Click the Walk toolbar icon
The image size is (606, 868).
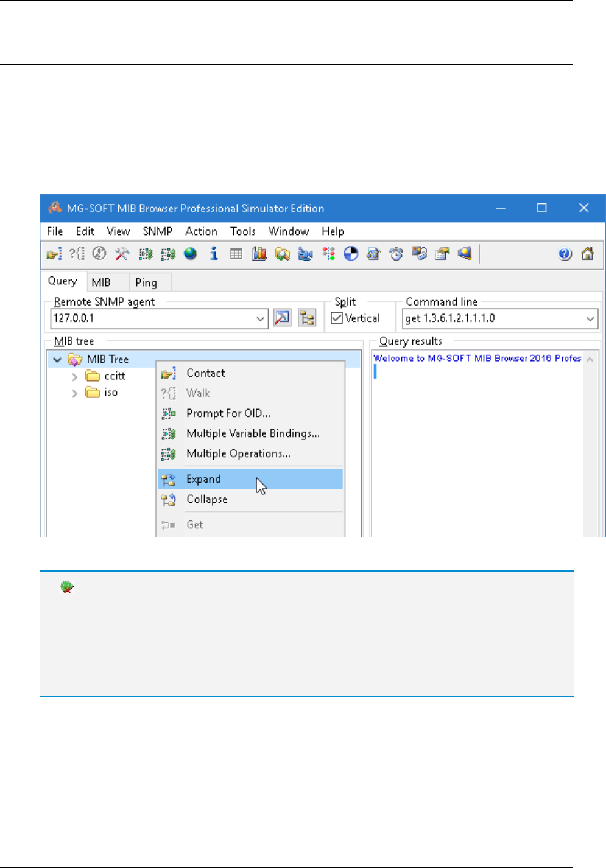[x=77, y=254]
